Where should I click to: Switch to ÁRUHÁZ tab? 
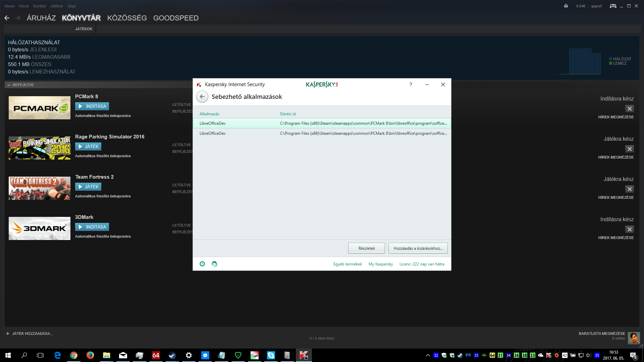coord(41,18)
